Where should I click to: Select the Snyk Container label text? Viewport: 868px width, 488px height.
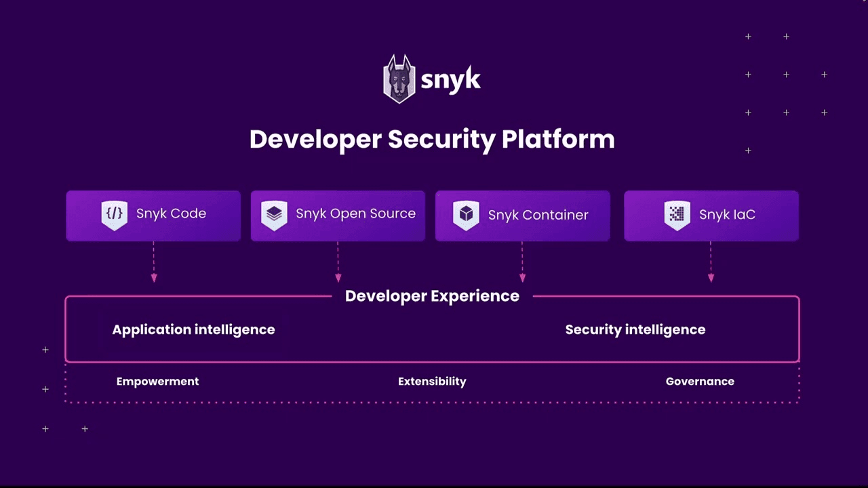point(538,215)
